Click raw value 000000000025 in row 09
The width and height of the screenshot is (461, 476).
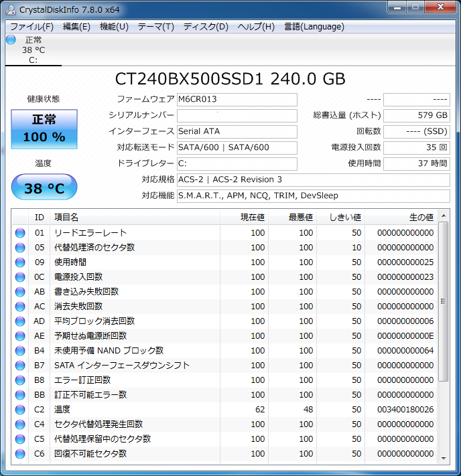pos(405,262)
